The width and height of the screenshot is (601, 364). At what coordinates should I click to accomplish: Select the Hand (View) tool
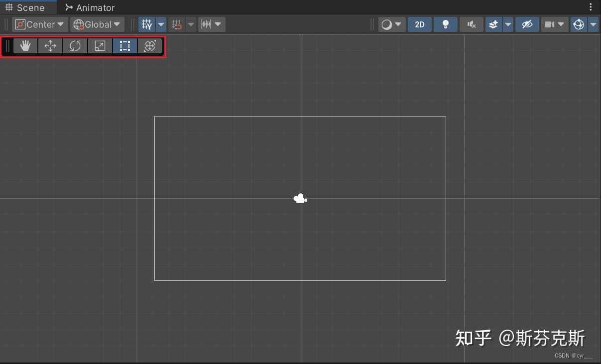point(25,46)
